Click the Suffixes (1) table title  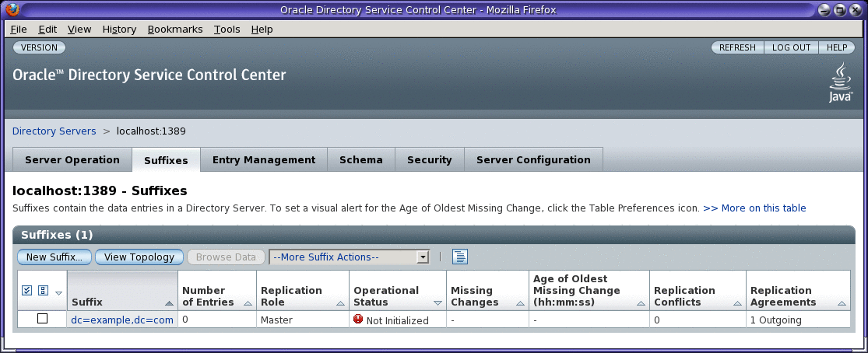click(x=57, y=235)
